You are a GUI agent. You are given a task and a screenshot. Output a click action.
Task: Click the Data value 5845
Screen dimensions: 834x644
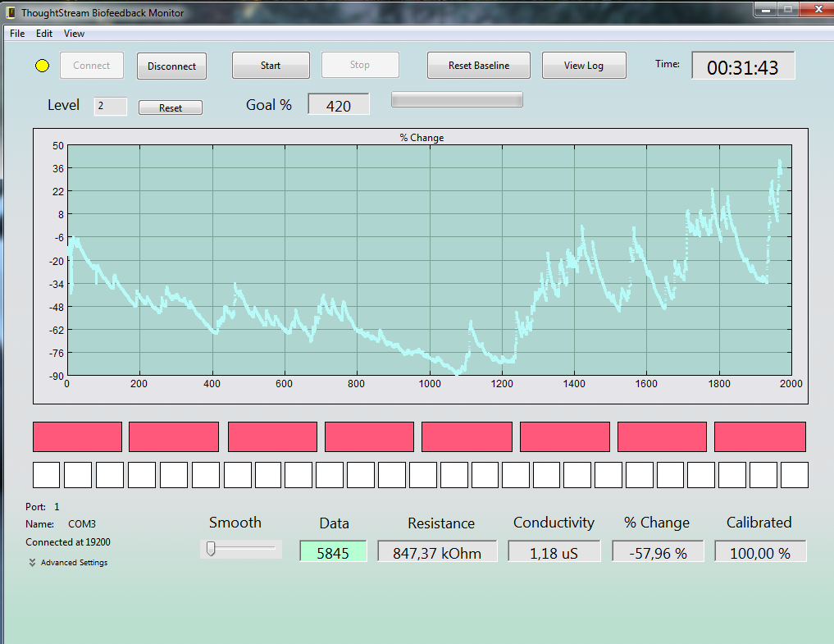(333, 551)
